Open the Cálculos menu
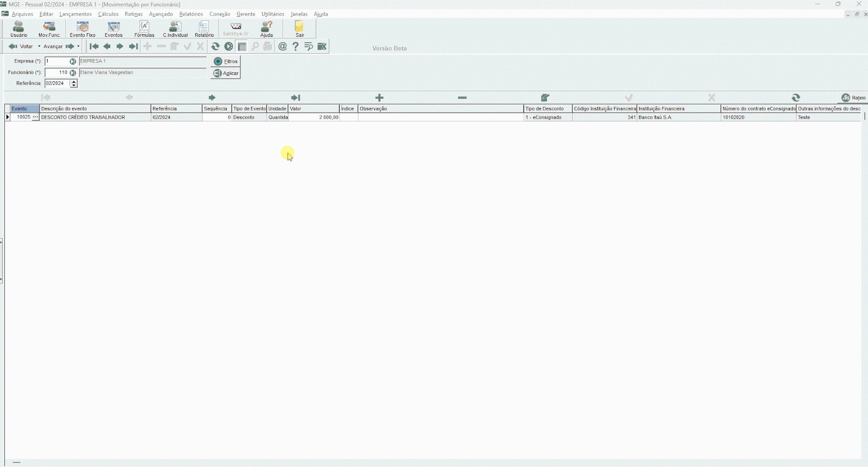This screenshot has height=467, width=868. [108, 14]
